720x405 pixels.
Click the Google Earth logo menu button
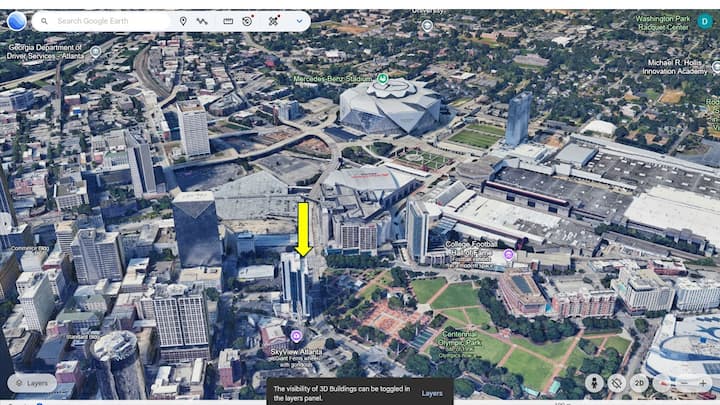16,20
